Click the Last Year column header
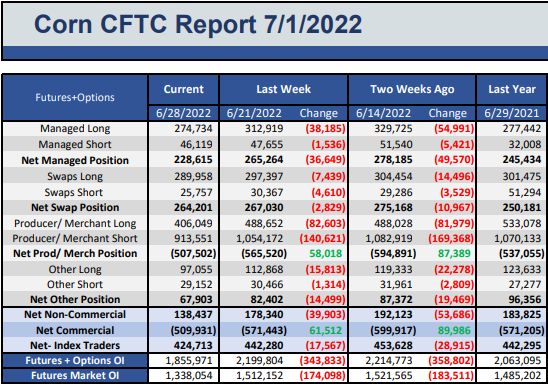Viewport: 548px width, 384px height. coord(512,89)
